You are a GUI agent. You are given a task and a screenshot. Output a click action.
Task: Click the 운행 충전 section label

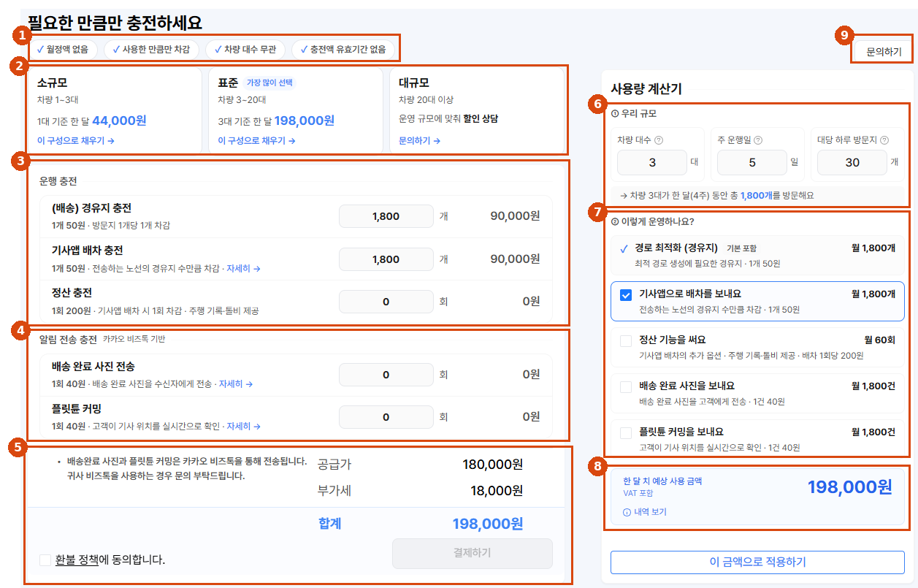click(58, 181)
